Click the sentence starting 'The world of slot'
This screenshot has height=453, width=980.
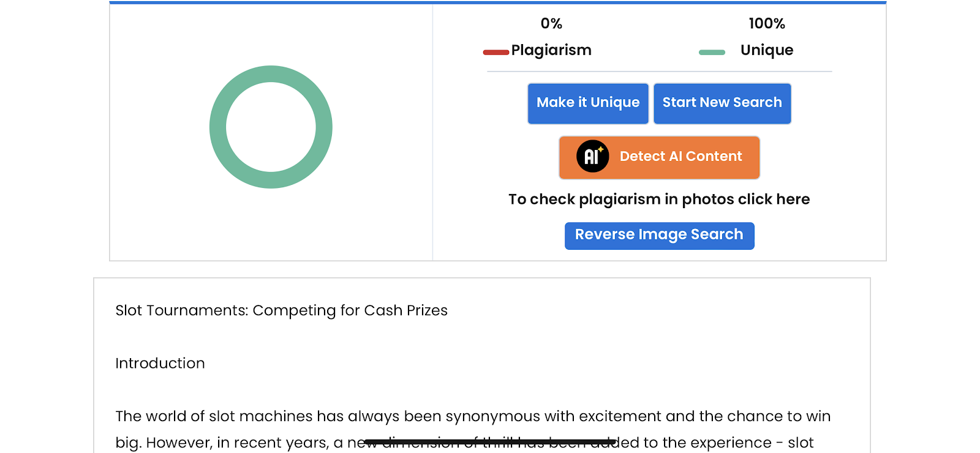472,416
